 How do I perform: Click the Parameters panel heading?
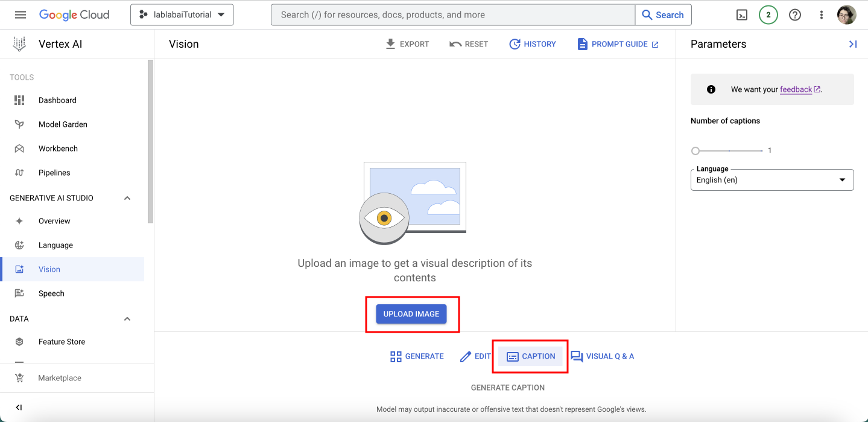pos(718,44)
